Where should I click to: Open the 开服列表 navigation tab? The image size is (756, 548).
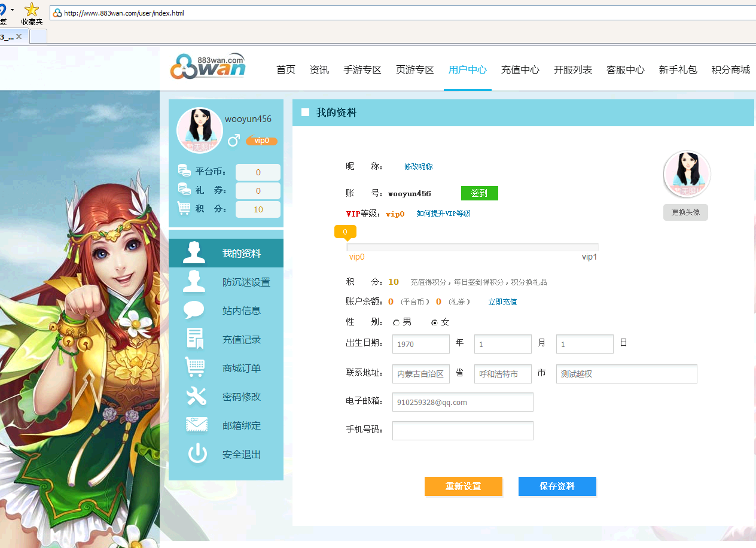pyautogui.click(x=573, y=70)
